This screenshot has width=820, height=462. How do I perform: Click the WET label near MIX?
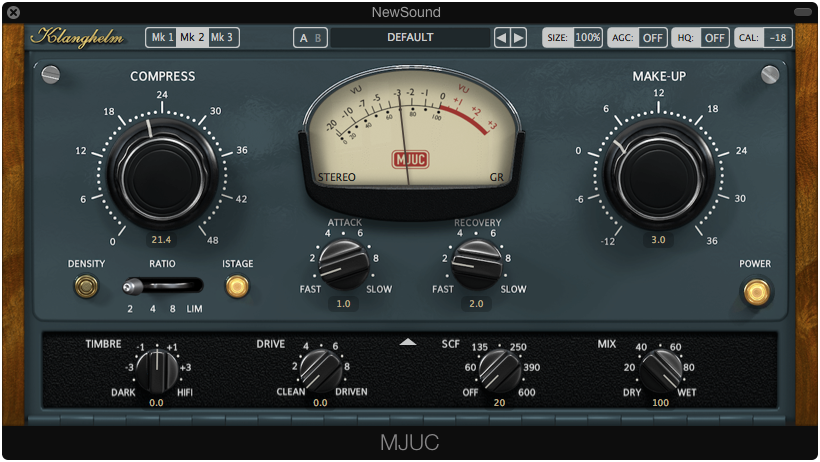coord(687,392)
